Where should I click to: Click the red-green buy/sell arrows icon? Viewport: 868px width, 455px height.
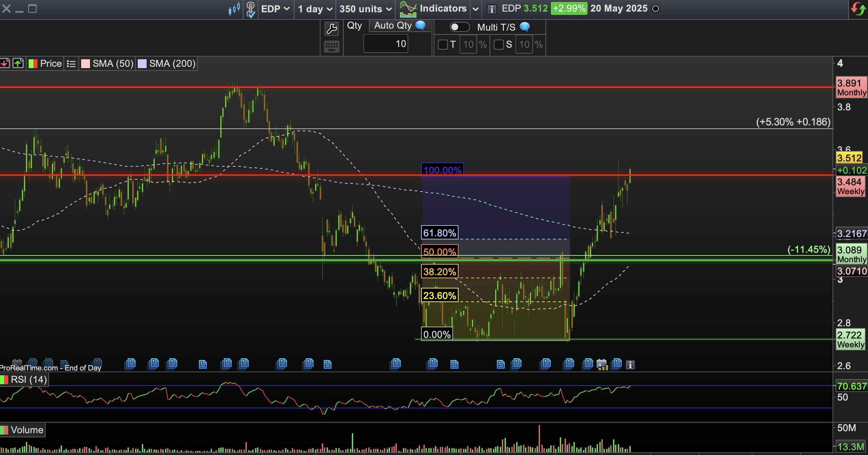pos(858,9)
